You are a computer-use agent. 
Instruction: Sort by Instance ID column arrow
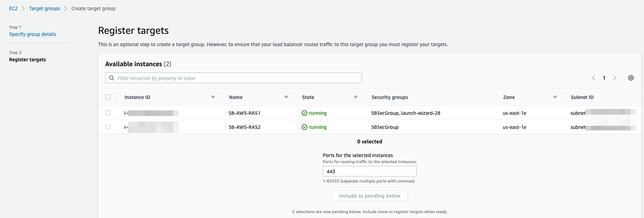(x=213, y=97)
